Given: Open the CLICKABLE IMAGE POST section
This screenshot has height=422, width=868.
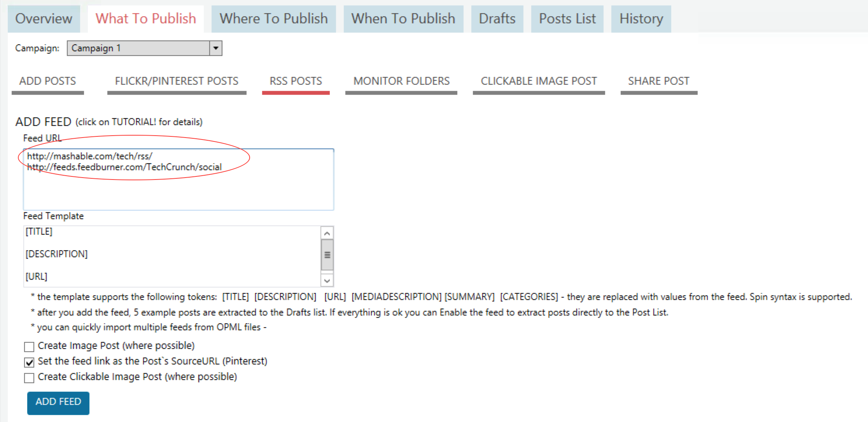Looking at the screenshot, I should 539,81.
